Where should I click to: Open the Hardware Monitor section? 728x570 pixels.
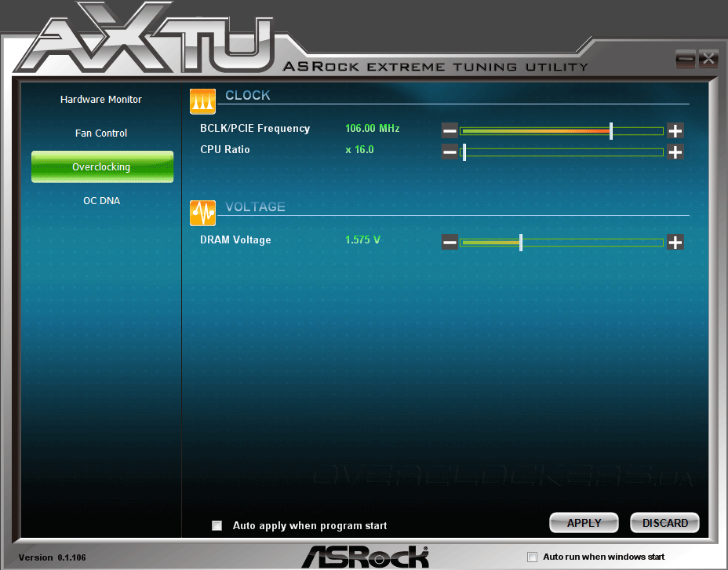pos(101,100)
